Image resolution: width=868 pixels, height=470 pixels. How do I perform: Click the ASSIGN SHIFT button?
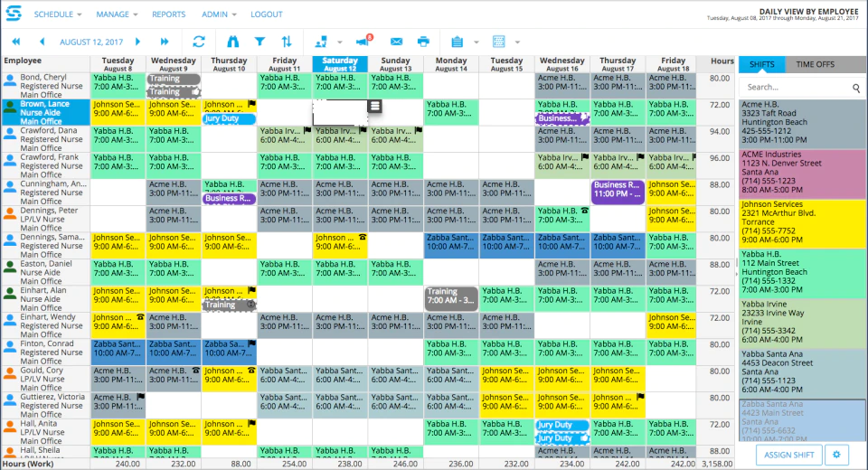coord(788,455)
